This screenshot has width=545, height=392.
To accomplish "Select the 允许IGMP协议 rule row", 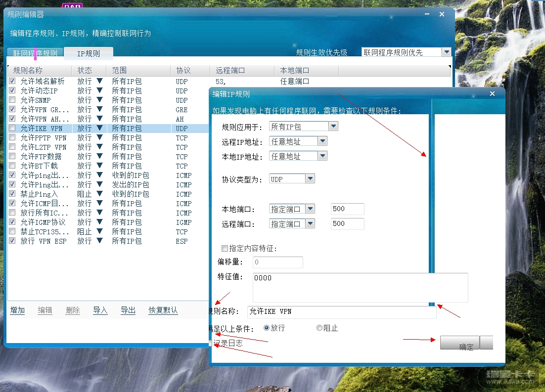I will [x=108, y=222].
